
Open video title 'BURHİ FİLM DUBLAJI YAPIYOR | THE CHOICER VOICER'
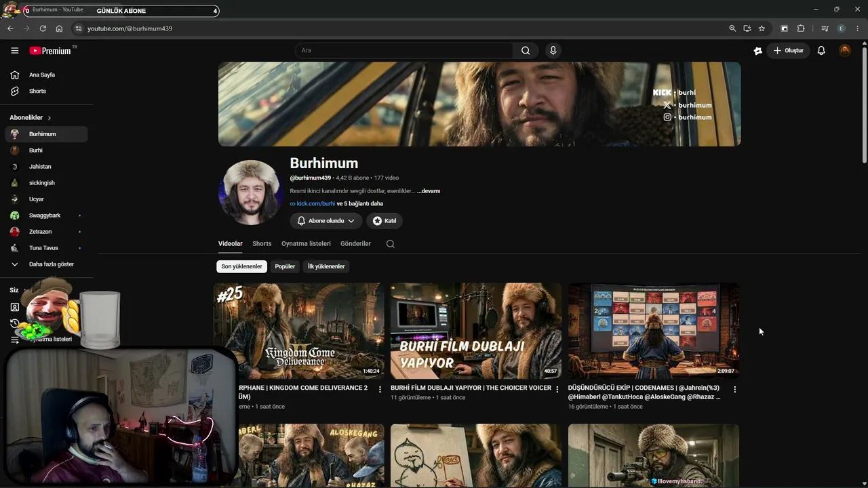471,388
